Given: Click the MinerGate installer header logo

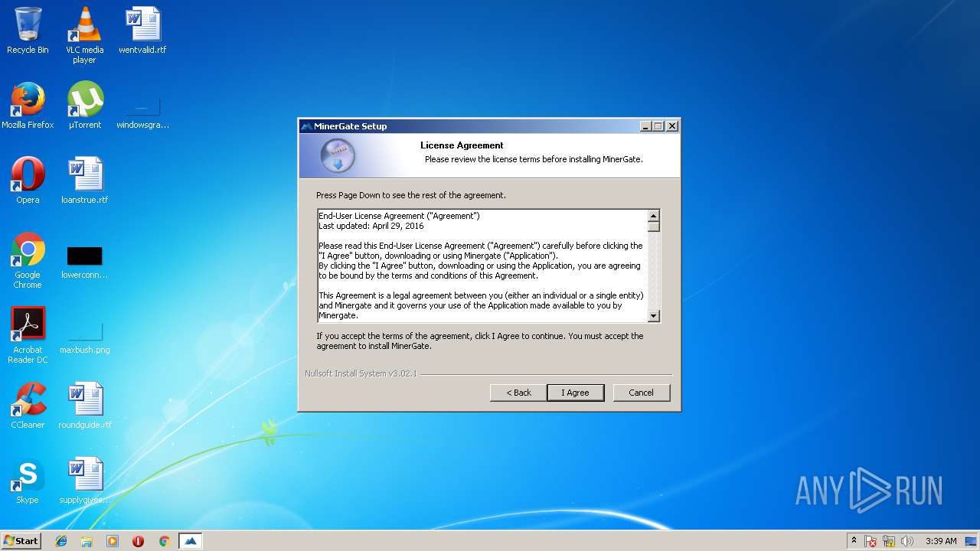Looking at the screenshot, I should [x=337, y=156].
